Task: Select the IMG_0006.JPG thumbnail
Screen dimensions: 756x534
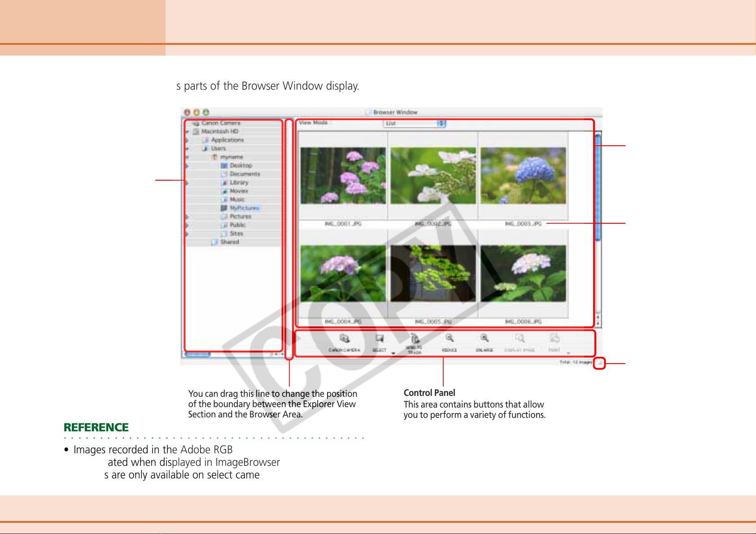Action: [523, 274]
